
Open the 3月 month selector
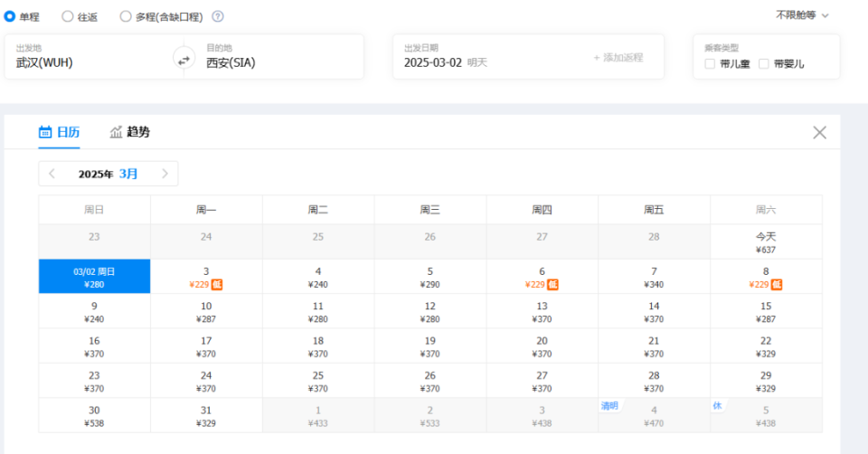[128, 174]
